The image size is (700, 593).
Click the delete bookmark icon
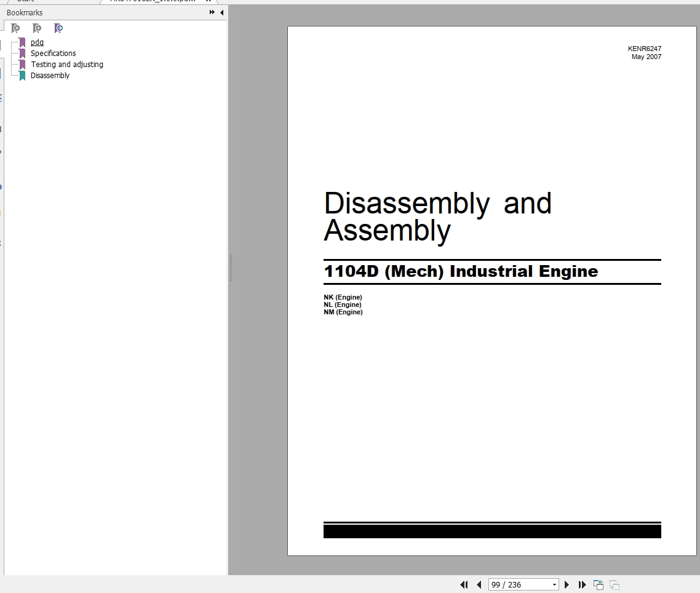coord(15,28)
